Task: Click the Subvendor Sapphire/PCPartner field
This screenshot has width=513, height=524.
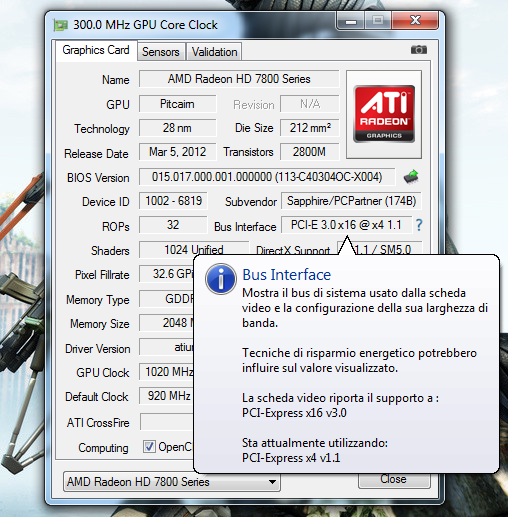Action: (x=351, y=201)
